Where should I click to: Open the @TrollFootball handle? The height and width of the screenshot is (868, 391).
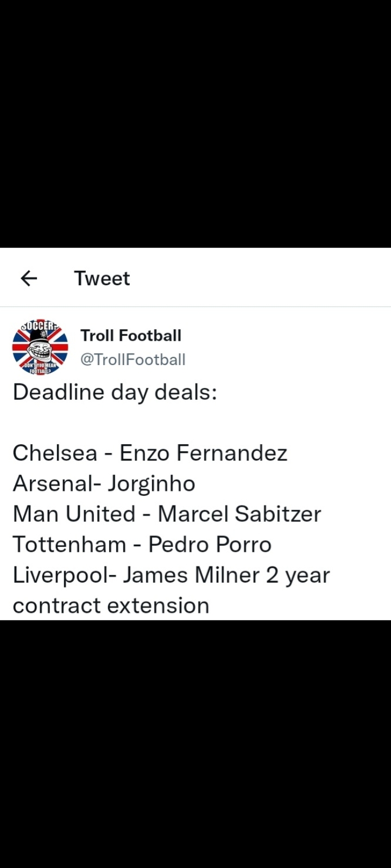click(x=133, y=359)
